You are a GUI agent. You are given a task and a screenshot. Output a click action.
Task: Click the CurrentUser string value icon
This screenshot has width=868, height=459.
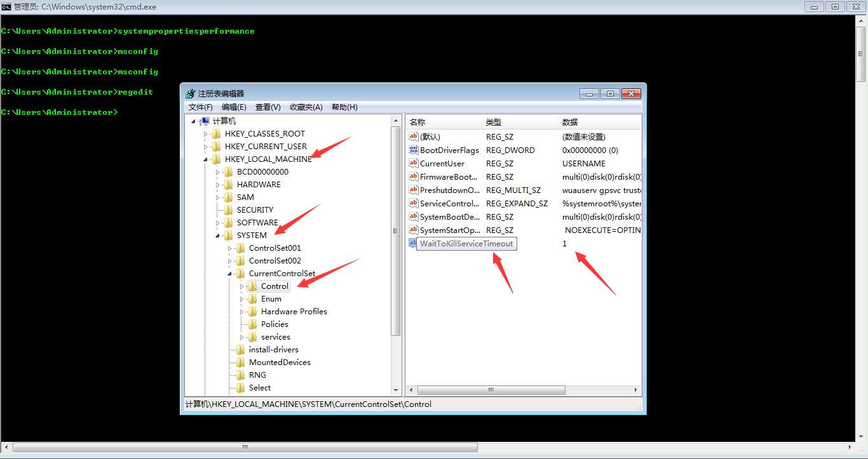click(414, 163)
